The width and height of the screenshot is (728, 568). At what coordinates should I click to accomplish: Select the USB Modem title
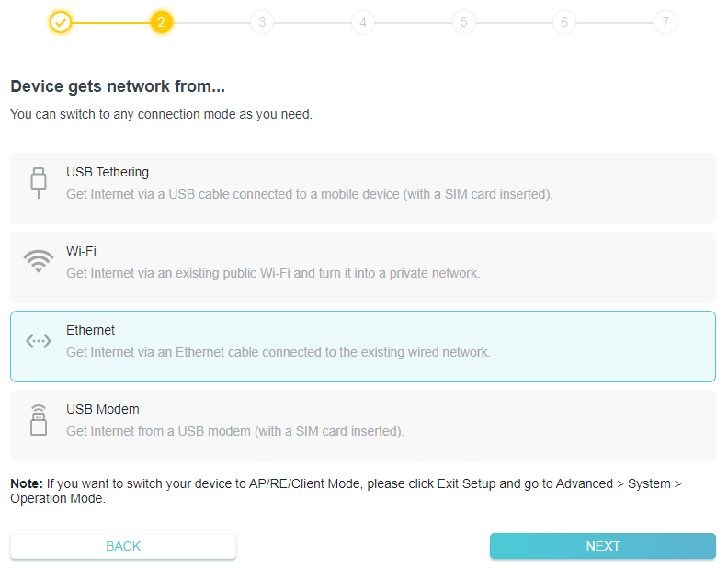(103, 409)
